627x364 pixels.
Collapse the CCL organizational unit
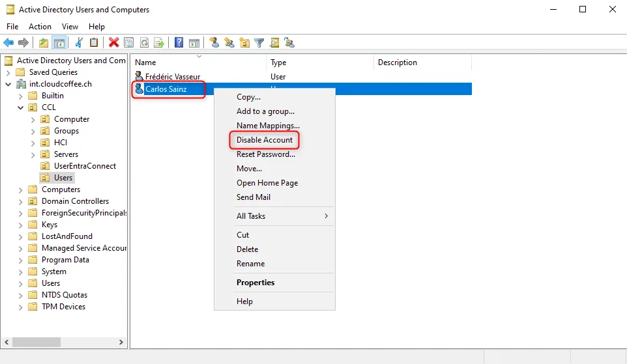click(x=21, y=107)
